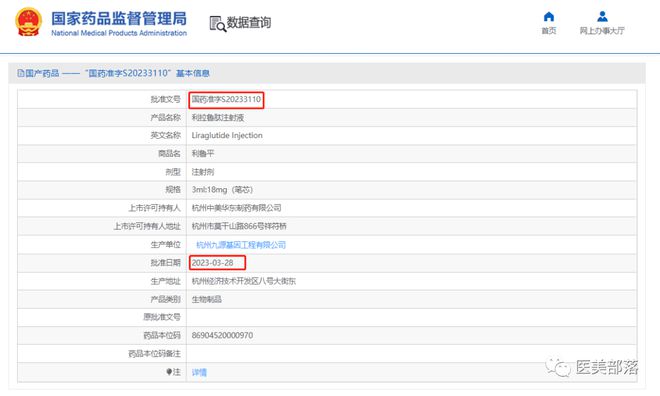This screenshot has height=396, width=660.
Task: Click the 规格 row label
Action: tap(173, 190)
